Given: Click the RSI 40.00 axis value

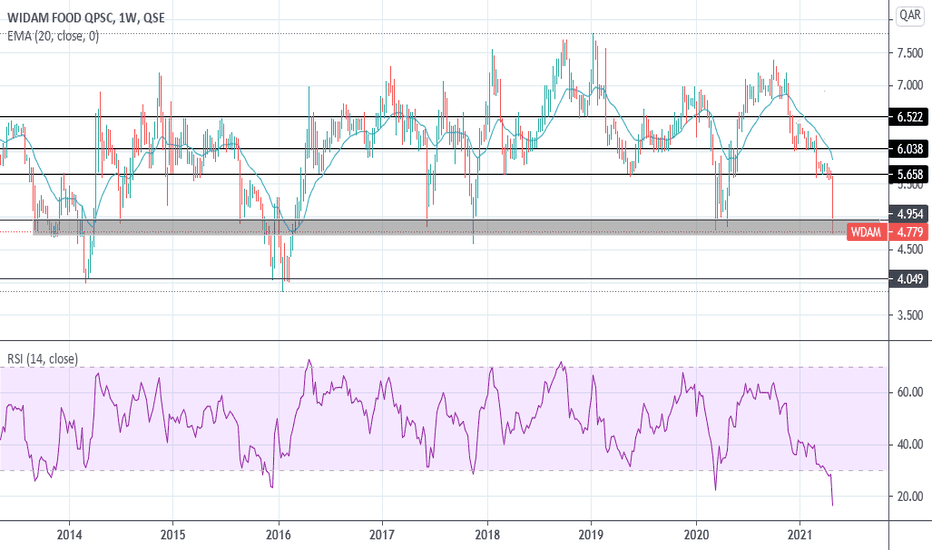Looking at the screenshot, I should point(909,444).
